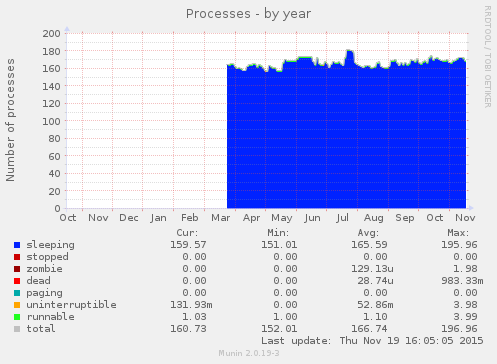This screenshot has height=364, width=497.
Task: Click the 'Avg:' column header
Action: (x=368, y=233)
